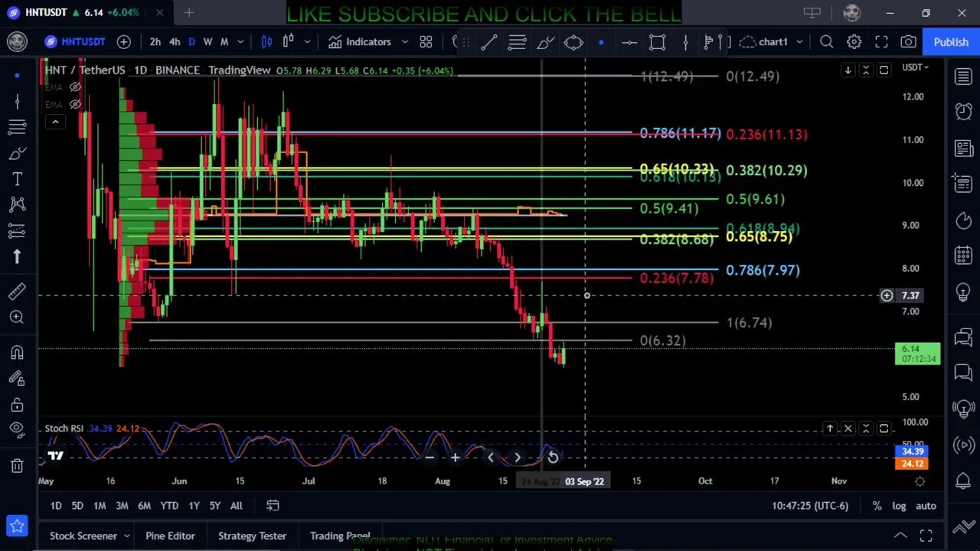Viewport: 980px width, 551px height.
Task: Select horizontal lines pitchfork tool in floating toolbar
Action: click(517, 42)
